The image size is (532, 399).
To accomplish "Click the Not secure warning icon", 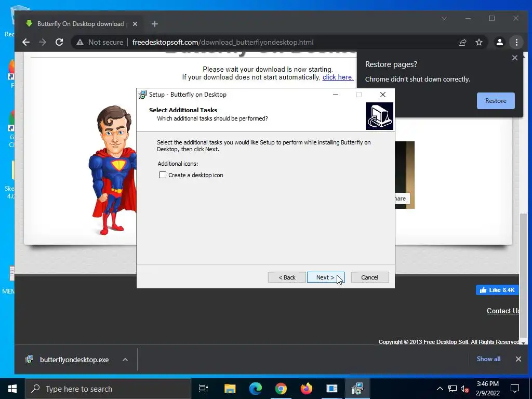I will [80, 43].
